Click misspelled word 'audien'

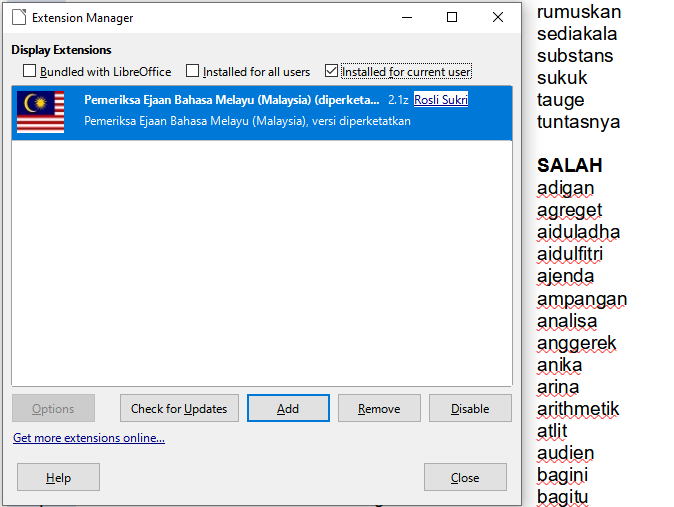point(565,453)
